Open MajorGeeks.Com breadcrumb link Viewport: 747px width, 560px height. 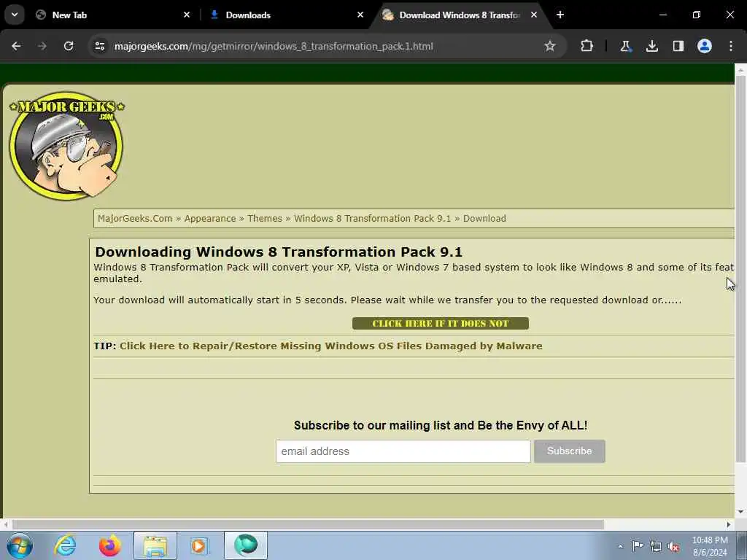tap(135, 219)
